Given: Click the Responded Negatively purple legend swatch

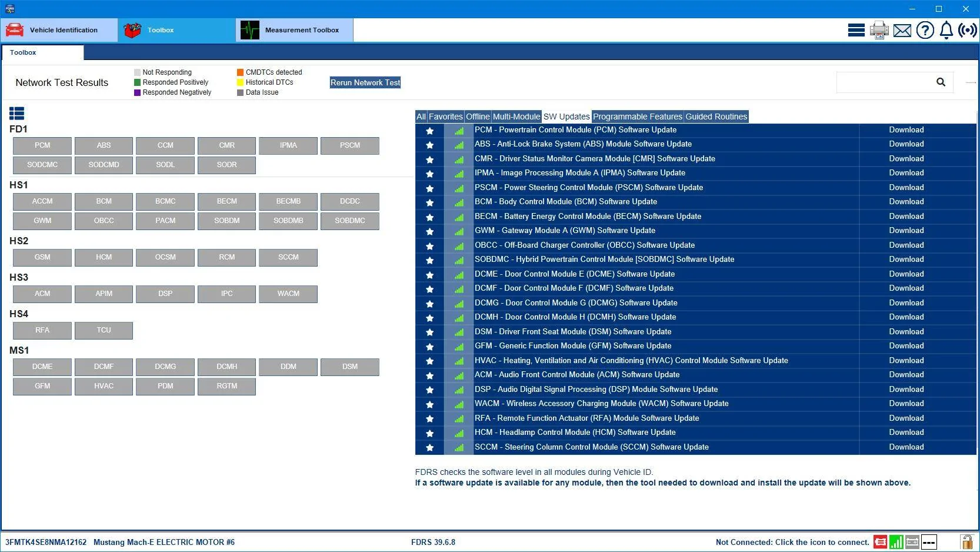Looking at the screenshot, I should click(x=137, y=92).
